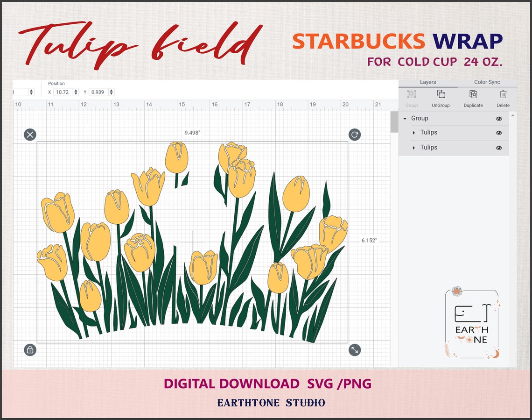Expand the first Tulips layer
Screen dimensions: 532x420
(x=413, y=133)
